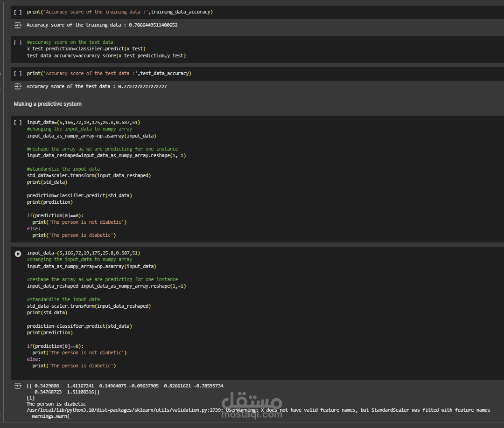Click the '#accuracy score on the test data' comment
The image size is (504, 428).
(x=70, y=42)
